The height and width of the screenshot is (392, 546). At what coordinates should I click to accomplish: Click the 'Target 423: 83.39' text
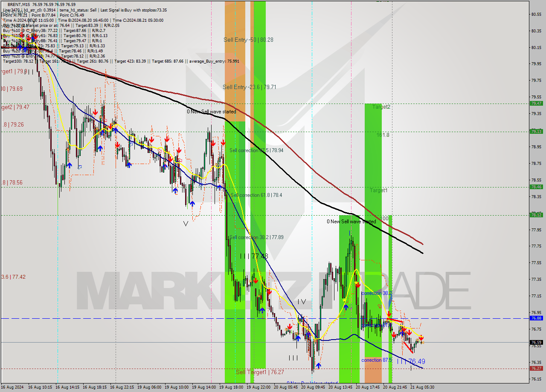coord(131,61)
